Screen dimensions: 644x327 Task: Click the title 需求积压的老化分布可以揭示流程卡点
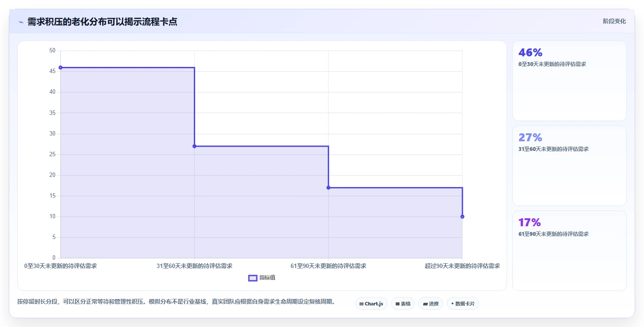102,22
